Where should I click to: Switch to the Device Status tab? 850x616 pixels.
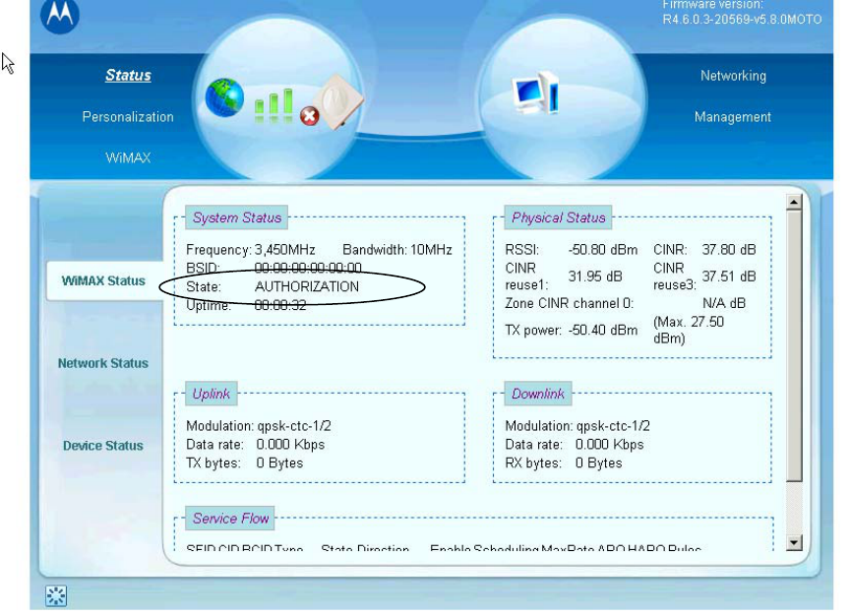103,446
